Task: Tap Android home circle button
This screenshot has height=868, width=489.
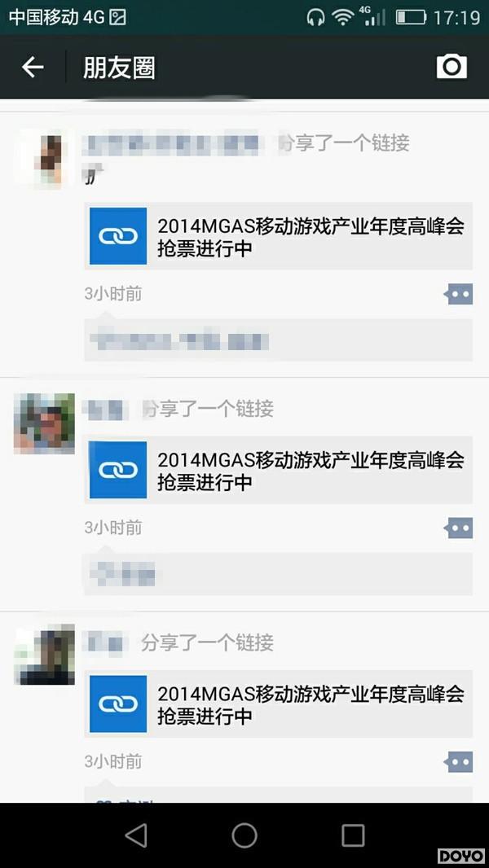Action: pos(244,835)
